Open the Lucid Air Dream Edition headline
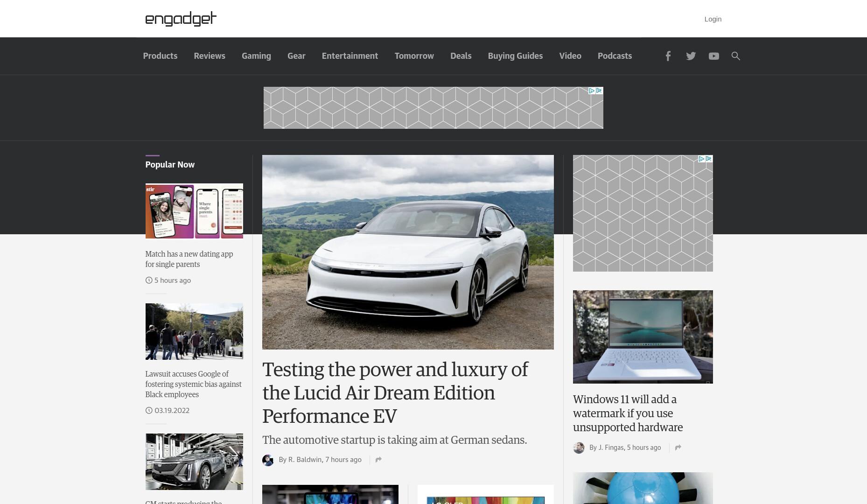This screenshot has height=504, width=867. click(395, 392)
